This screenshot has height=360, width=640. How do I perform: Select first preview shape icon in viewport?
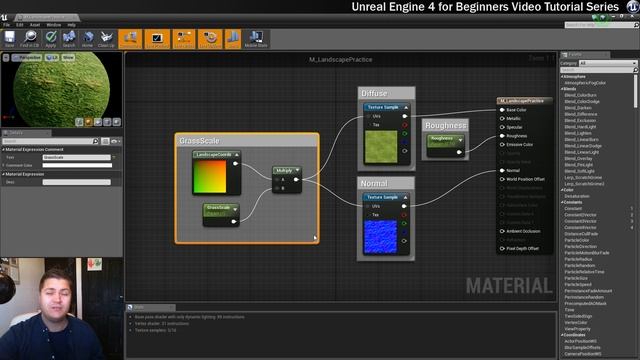click(x=79, y=122)
